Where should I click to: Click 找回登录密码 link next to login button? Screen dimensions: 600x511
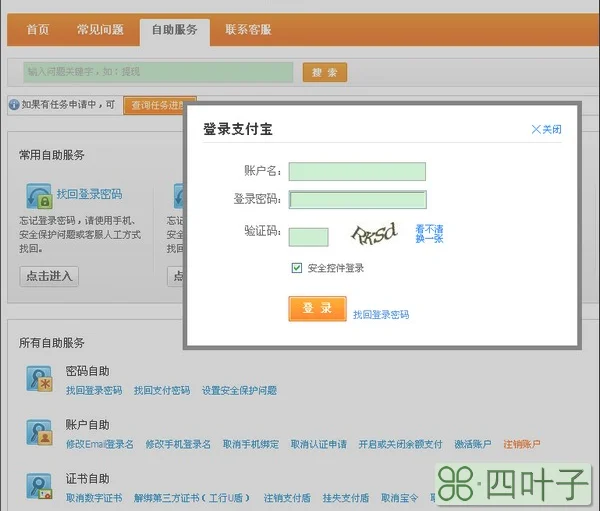tap(381, 315)
